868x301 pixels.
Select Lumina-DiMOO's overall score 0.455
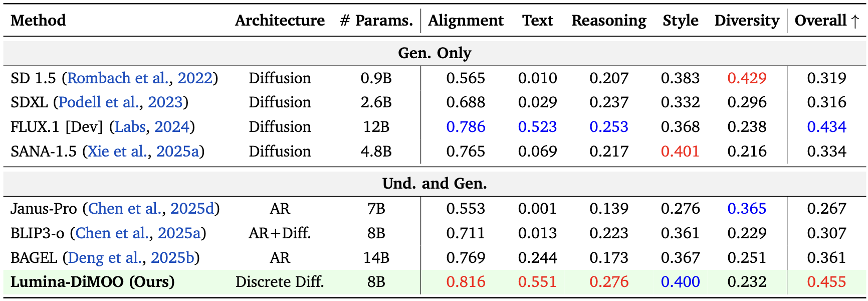pos(826,282)
